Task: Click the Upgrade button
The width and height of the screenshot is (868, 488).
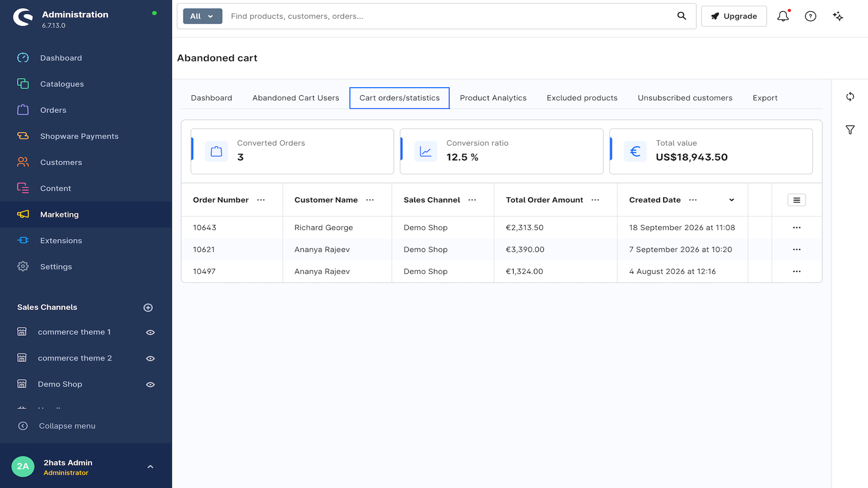Action: point(734,16)
